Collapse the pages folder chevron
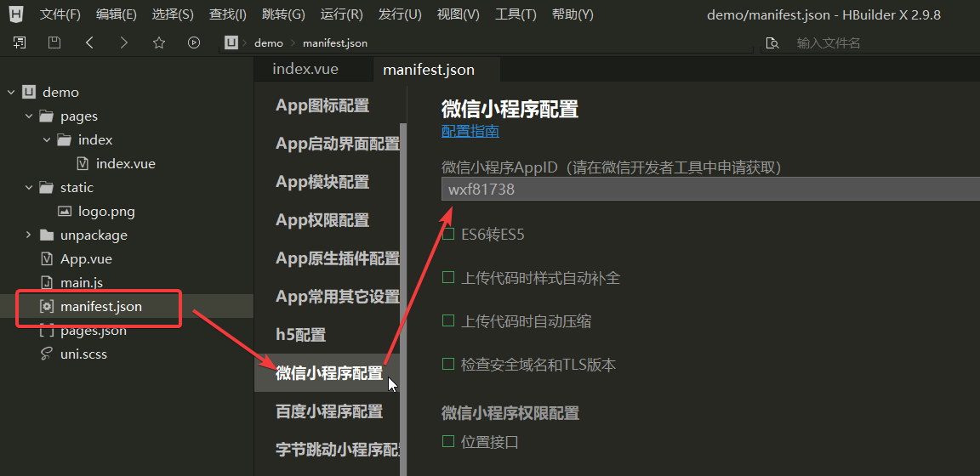Screen dimensions: 980x476 (x=29, y=116)
